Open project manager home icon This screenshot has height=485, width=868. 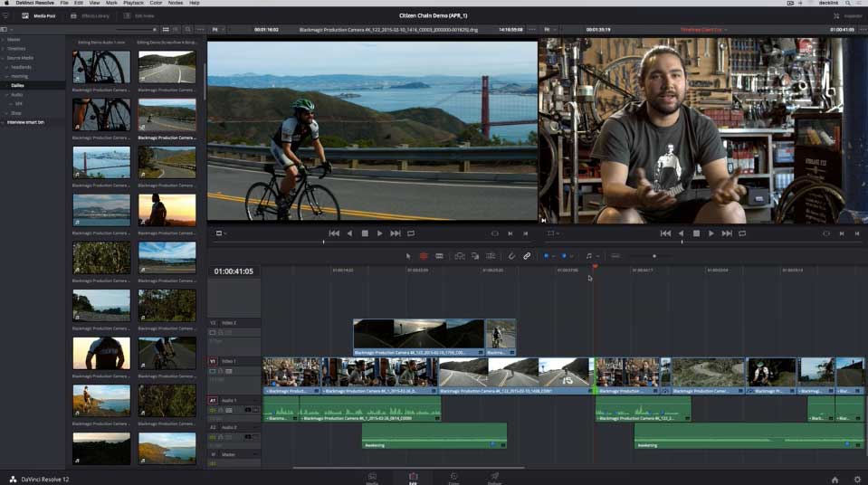point(835,480)
